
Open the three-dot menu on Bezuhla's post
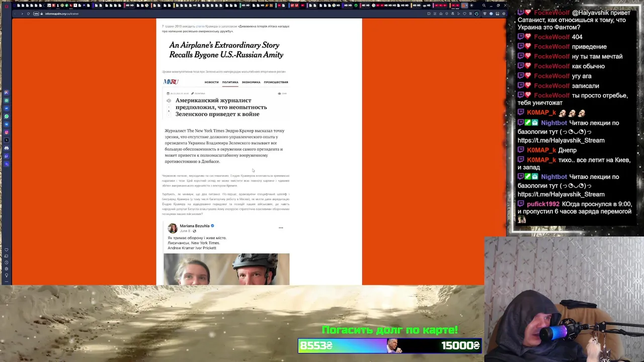pos(281,228)
